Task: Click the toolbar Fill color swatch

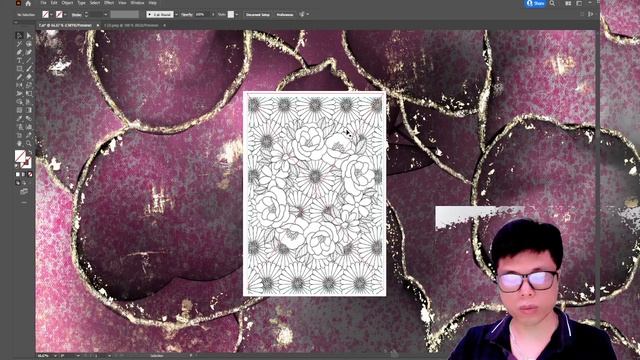Action: [20, 156]
